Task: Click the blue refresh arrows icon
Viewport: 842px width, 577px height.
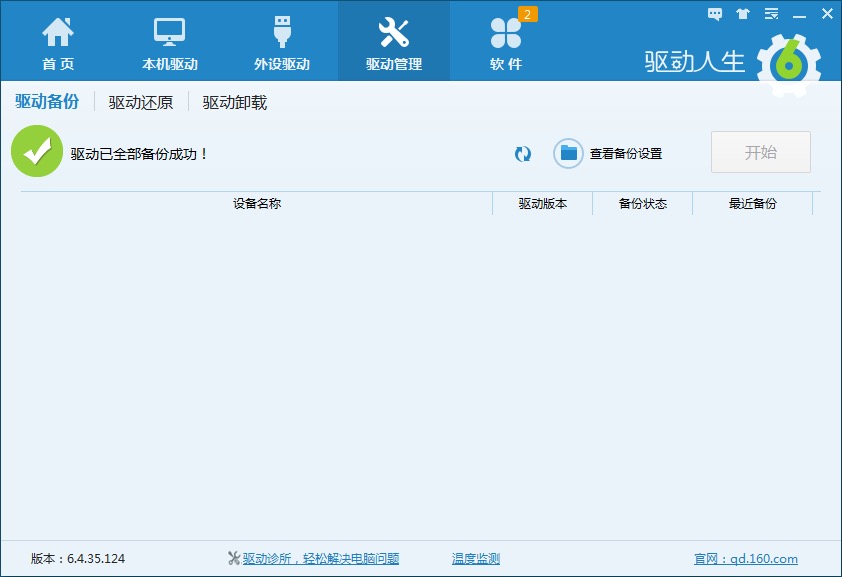Action: pos(523,154)
